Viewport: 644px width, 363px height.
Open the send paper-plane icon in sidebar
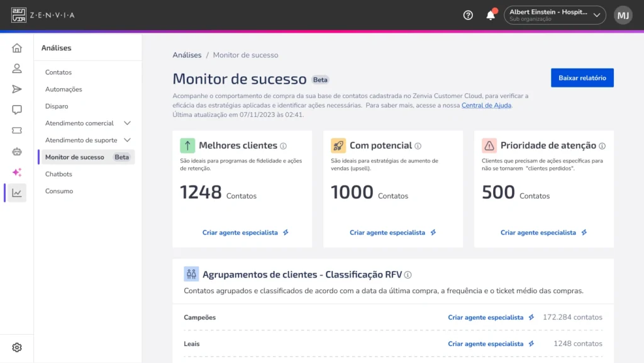(x=17, y=89)
